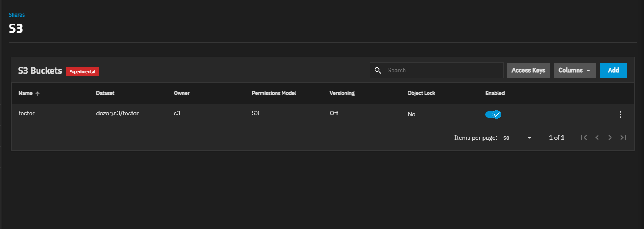Sort by Name column header

[26, 94]
